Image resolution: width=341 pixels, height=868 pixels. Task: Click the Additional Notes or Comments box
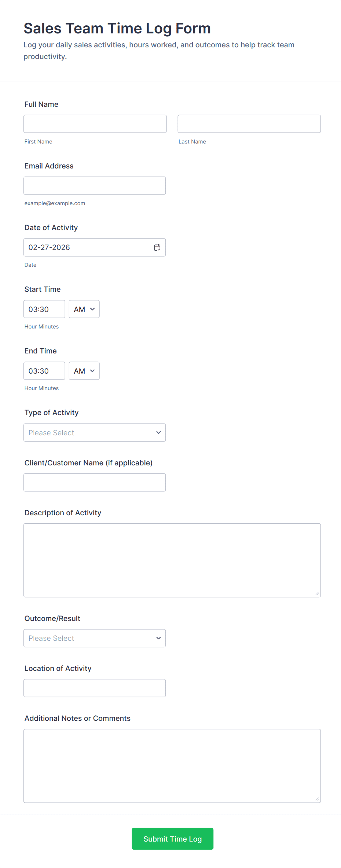pyautogui.click(x=172, y=766)
